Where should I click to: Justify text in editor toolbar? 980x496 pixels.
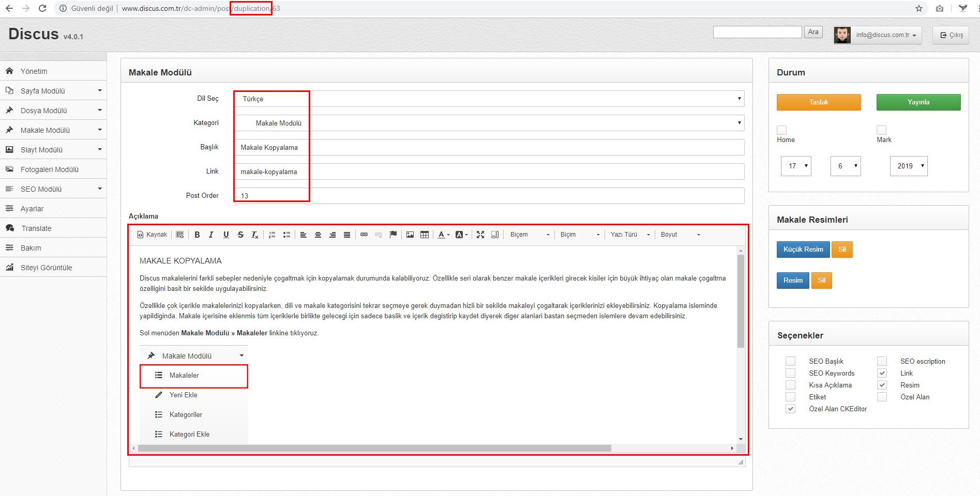[347, 235]
